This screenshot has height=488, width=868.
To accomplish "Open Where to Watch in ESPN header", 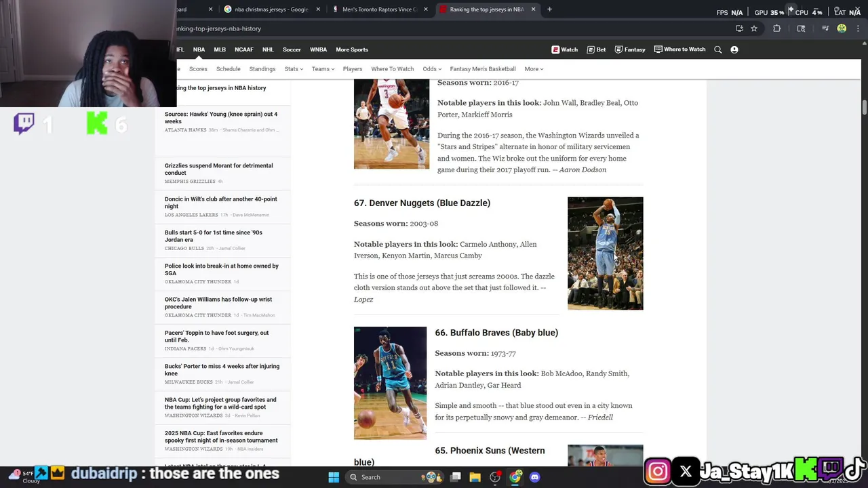I will pyautogui.click(x=679, y=49).
